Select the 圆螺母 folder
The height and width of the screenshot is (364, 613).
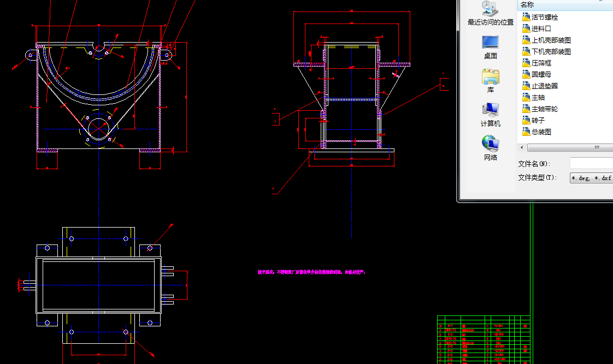coord(537,74)
